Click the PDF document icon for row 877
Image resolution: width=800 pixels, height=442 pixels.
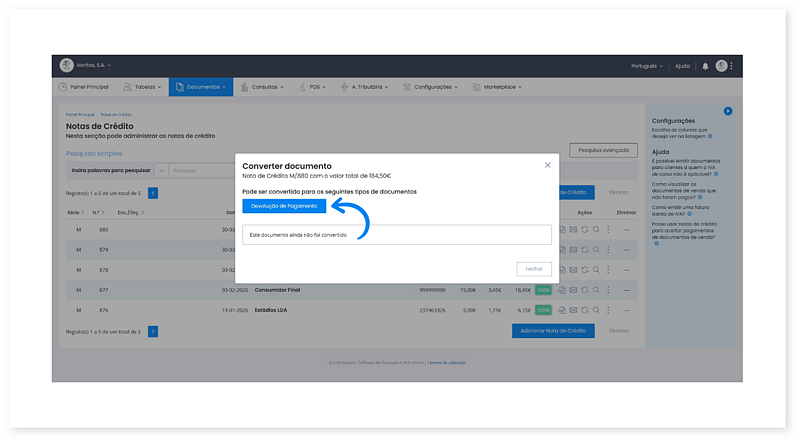(x=562, y=290)
